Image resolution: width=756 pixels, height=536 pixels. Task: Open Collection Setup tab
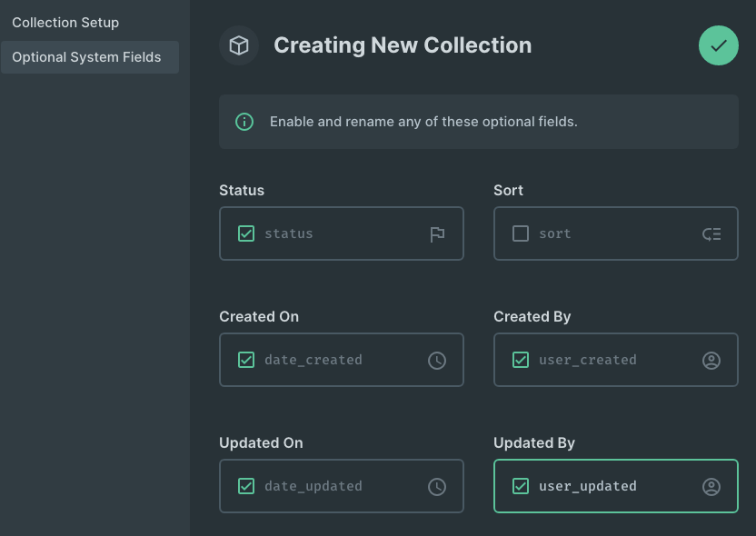point(65,23)
